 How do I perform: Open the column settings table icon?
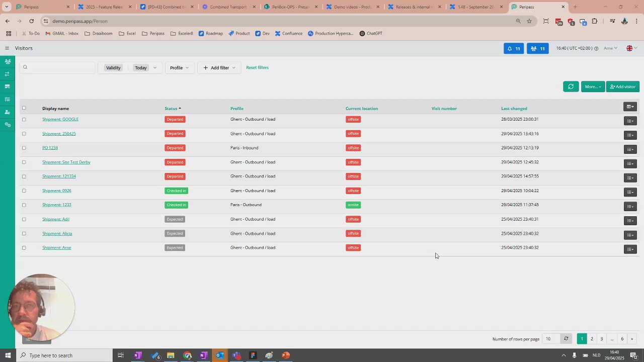tap(630, 107)
